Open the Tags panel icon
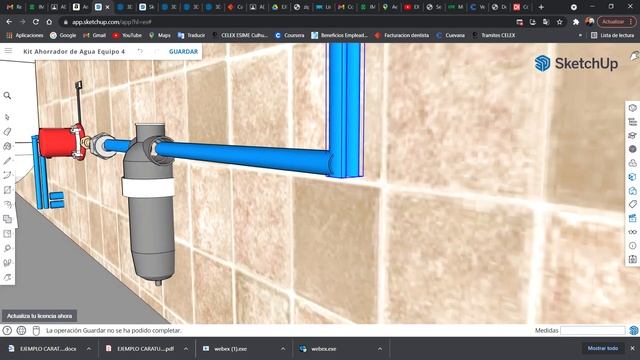The height and width of the screenshot is (360, 640). tap(633, 204)
